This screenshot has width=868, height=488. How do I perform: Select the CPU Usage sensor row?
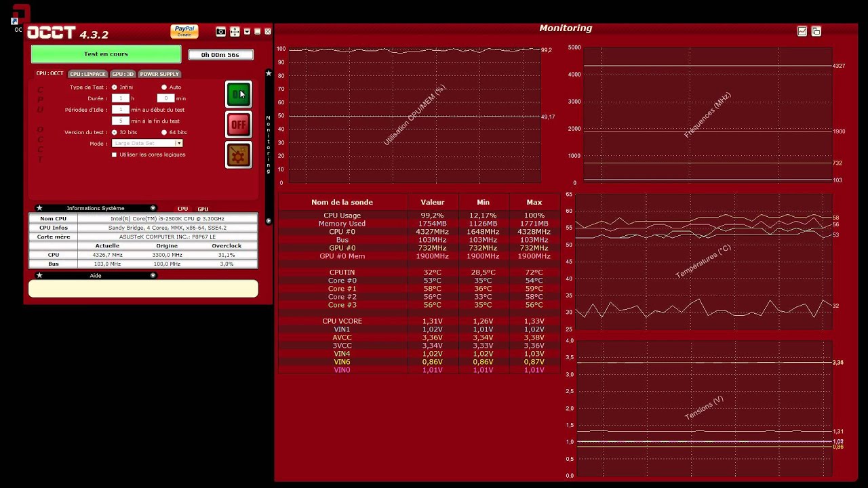click(x=419, y=216)
